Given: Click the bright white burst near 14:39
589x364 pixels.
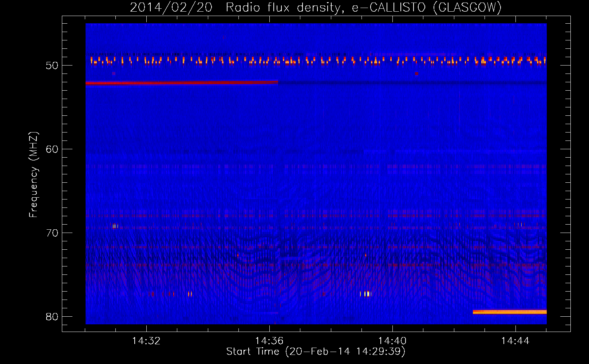Looking at the screenshot, I should click(367, 294).
